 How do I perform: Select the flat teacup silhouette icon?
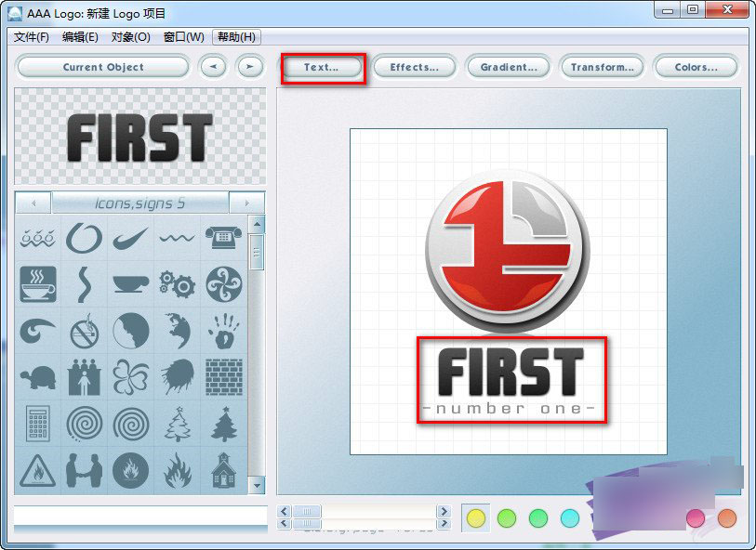(130, 284)
